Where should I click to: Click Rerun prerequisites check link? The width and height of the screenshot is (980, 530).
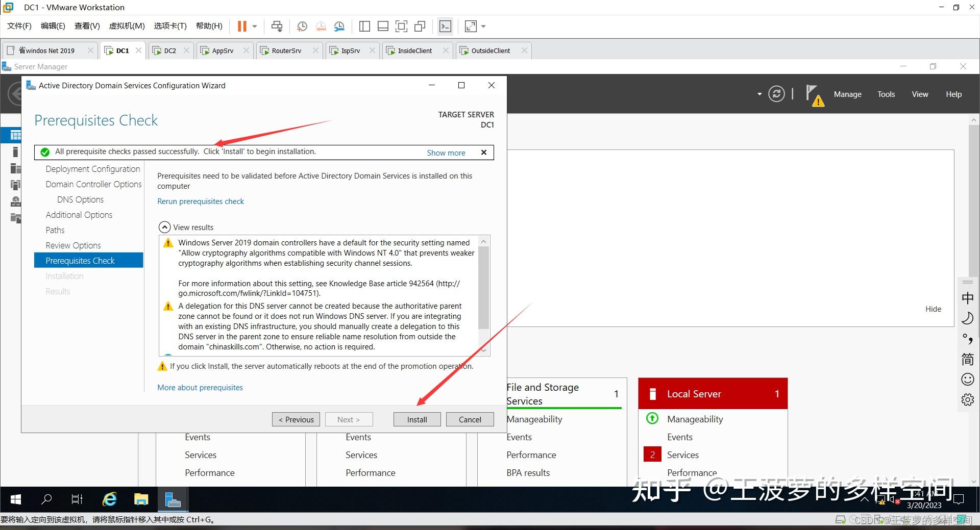(201, 201)
